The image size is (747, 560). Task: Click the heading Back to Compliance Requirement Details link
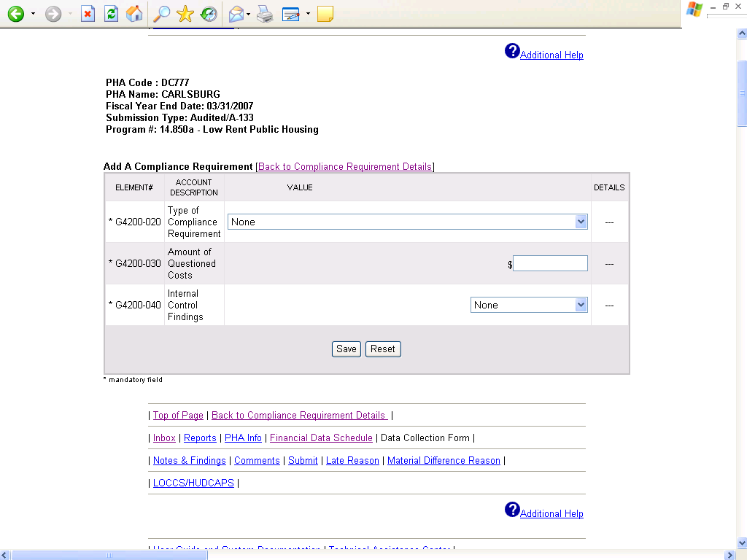coord(345,167)
